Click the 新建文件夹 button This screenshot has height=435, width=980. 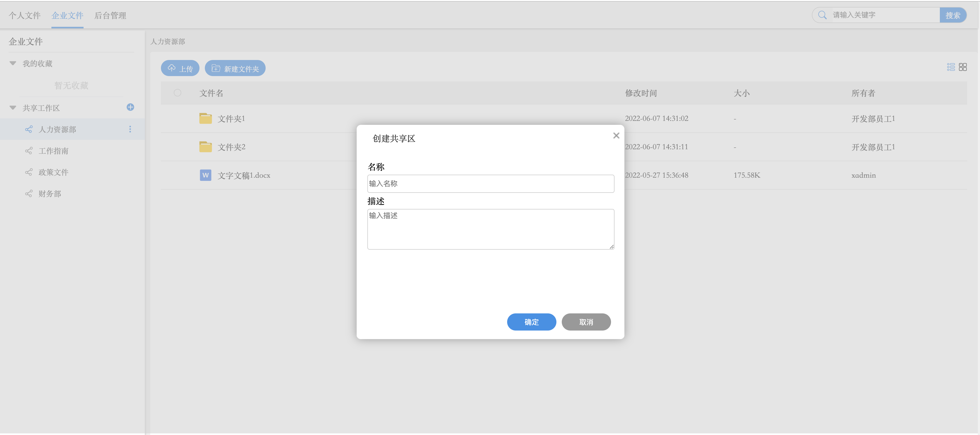point(235,69)
